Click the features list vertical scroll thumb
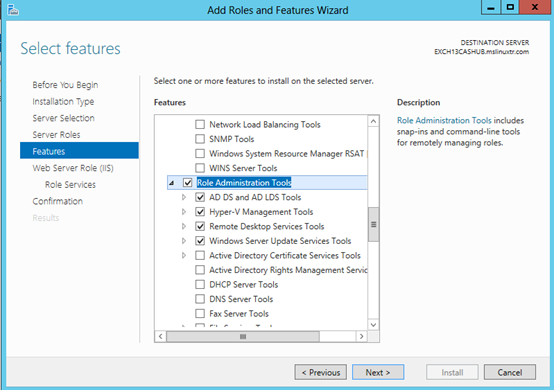Screen dimensions: 554x390 [x=373, y=224]
